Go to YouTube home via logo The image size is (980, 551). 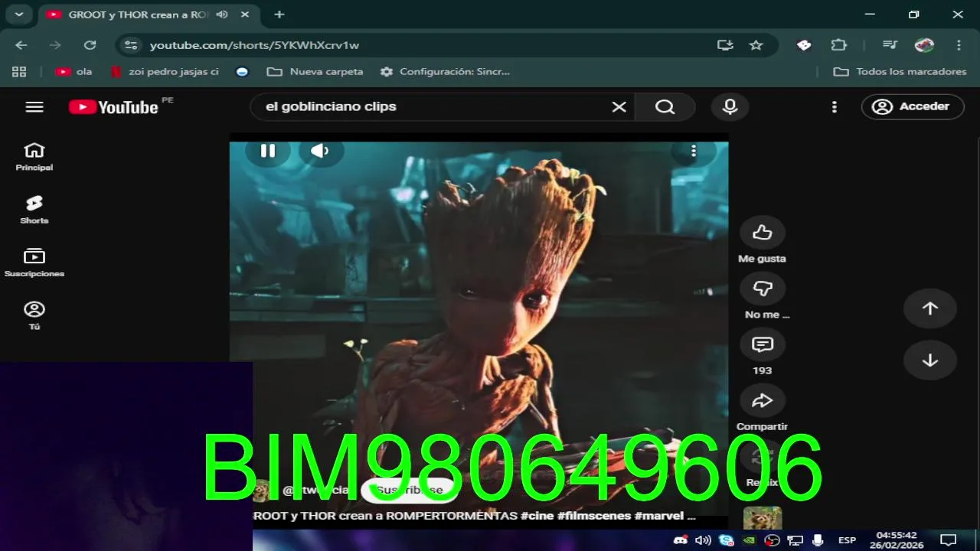point(113,107)
